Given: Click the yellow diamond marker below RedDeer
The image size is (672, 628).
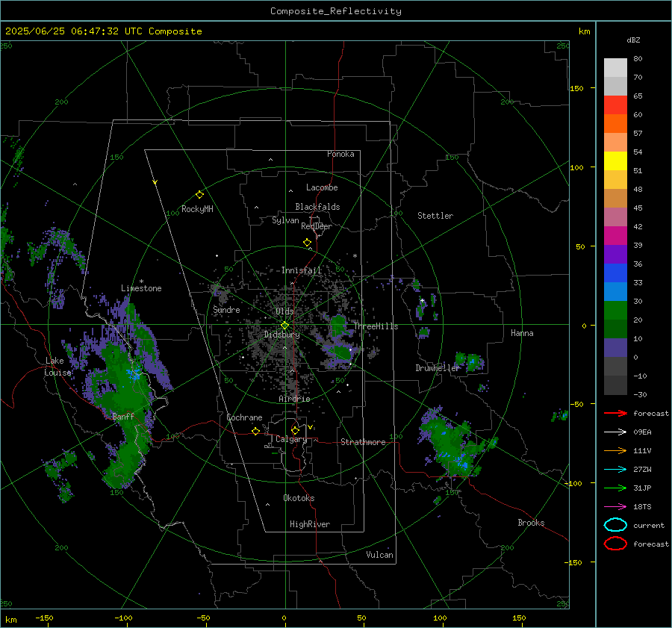Looking at the screenshot, I should [307, 243].
